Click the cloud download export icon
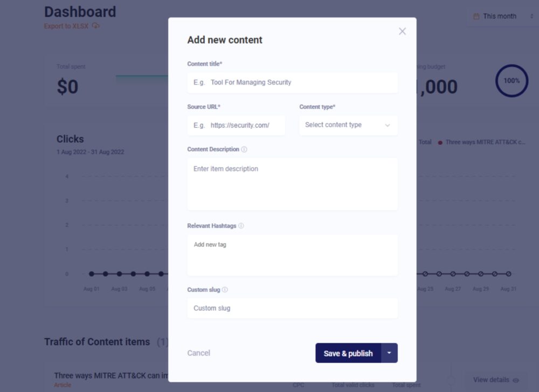This screenshot has height=392, width=539. click(x=96, y=26)
